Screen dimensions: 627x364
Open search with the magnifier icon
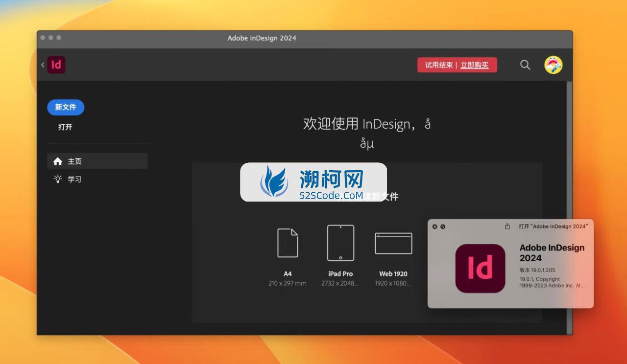pyautogui.click(x=525, y=65)
